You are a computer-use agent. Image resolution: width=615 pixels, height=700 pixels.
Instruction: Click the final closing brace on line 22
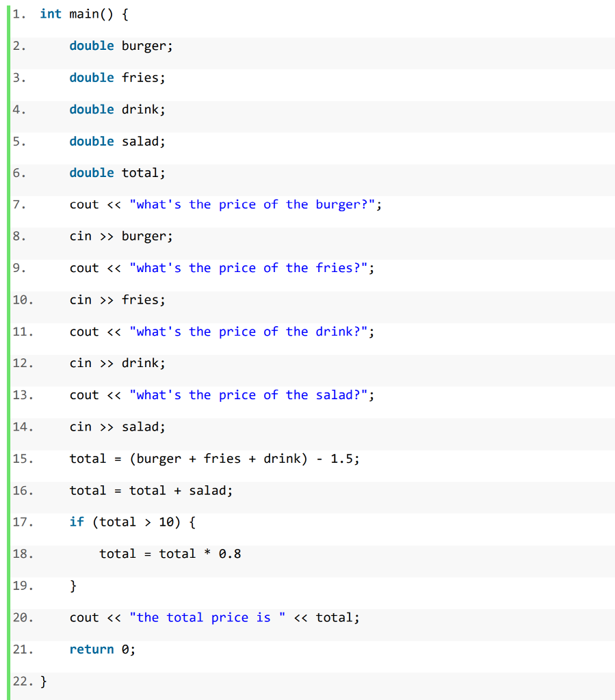(42, 681)
